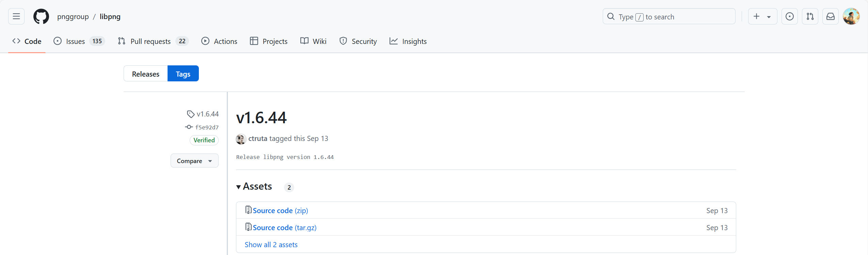Screen dimensions: 868x255
Task: Switch to the Projects tab
Action: pyautogui.click(x=269, y=41)
